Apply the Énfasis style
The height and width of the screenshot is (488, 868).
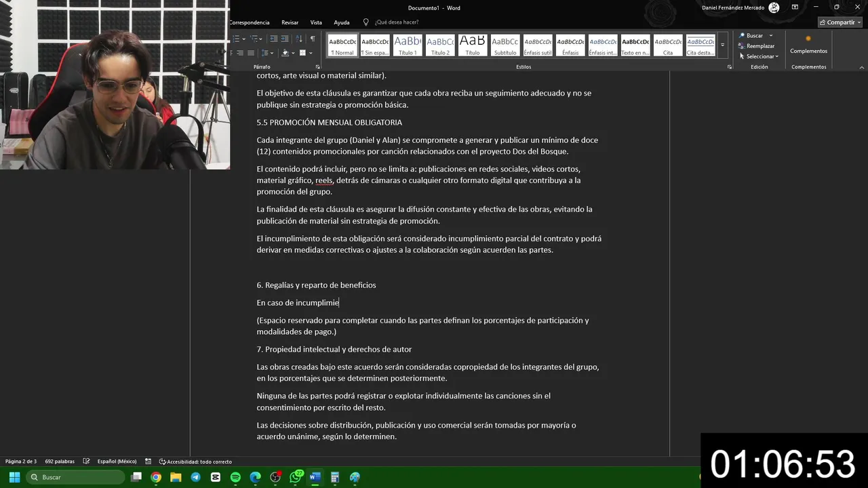570,45
